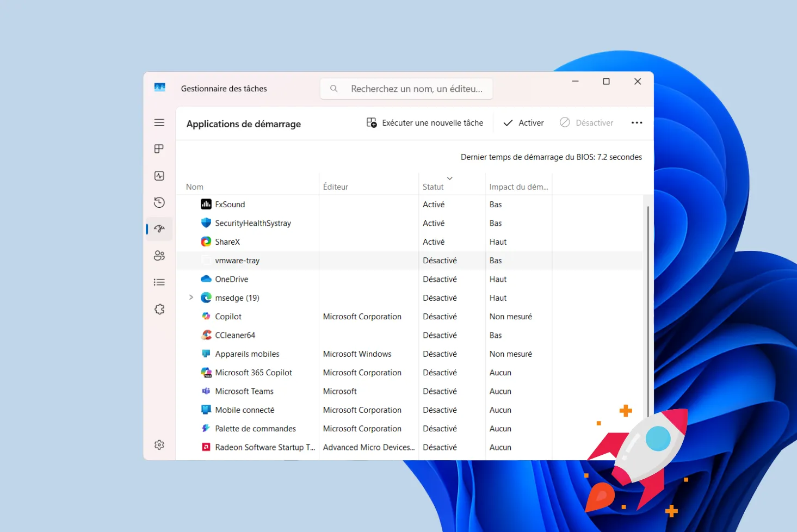Open the three-dot more options menu
The width and height of the screenshot is (797, 532).
[637, 123]
